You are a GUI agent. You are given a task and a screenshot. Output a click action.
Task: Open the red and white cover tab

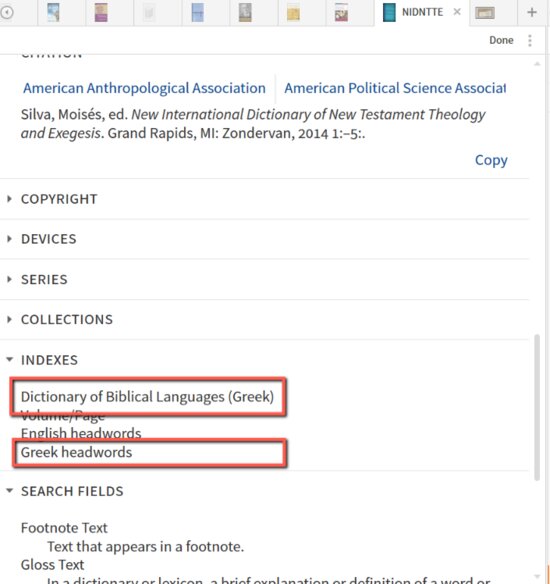[x=341, y=12]
